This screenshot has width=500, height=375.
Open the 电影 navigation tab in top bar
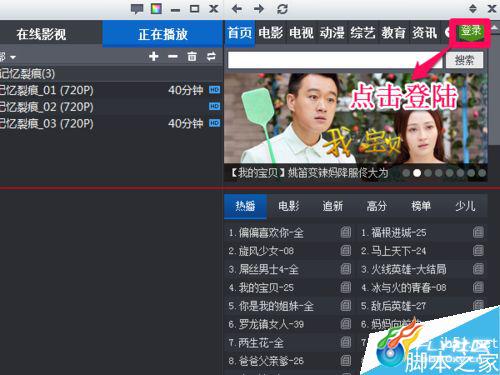270,33
